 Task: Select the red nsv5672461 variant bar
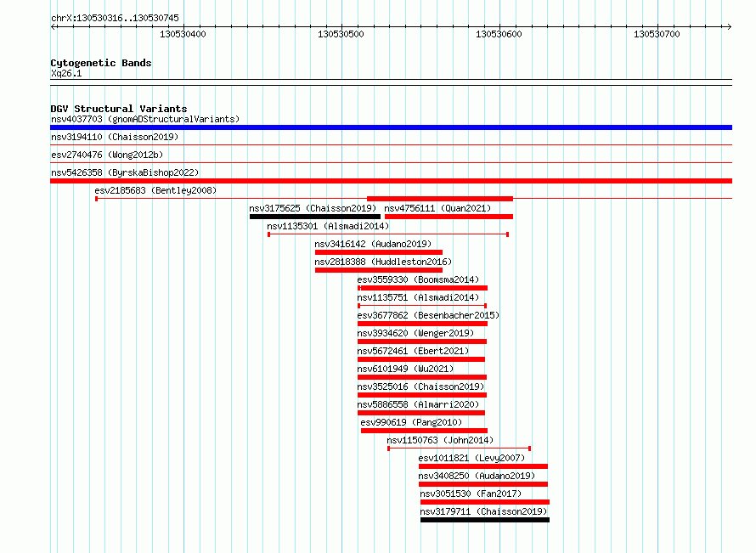(x=421, y=359)
